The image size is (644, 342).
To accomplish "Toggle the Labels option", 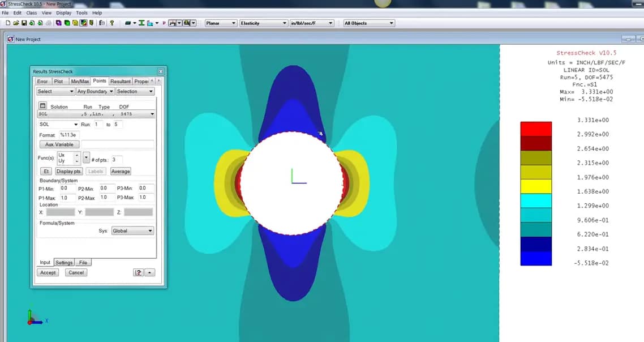I will point(95,170).
